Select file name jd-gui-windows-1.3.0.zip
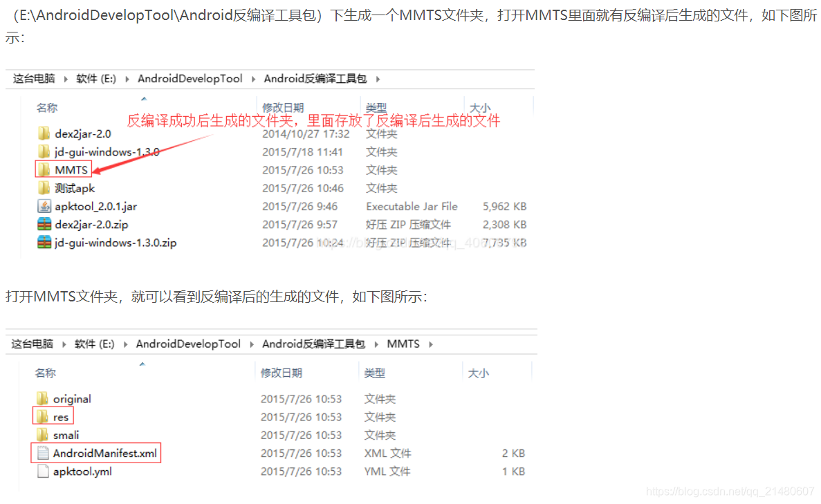This screenshot has height=504, width=821. tap(116, 243)
